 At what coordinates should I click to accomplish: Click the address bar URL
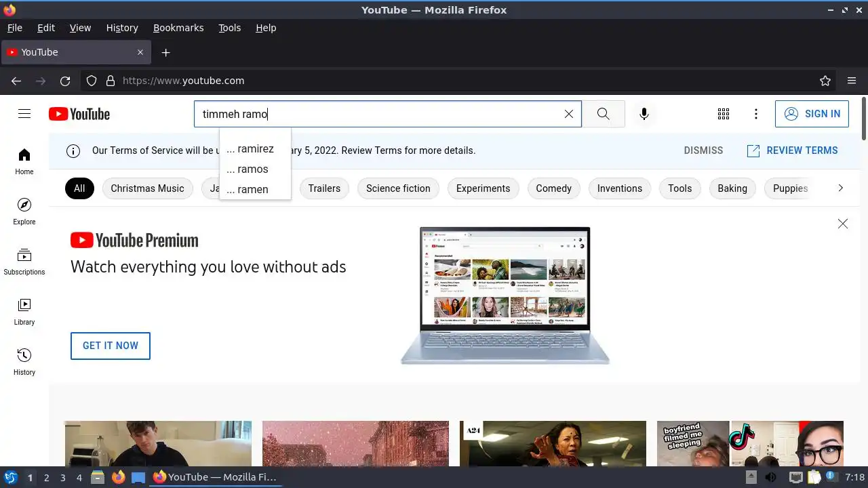[x=183, y=81]
